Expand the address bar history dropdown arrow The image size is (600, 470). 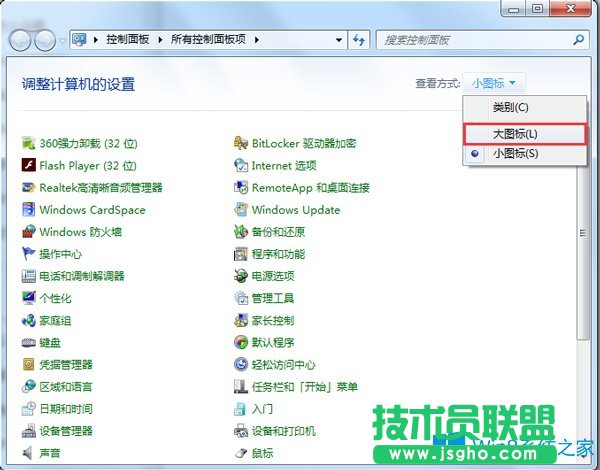pos(339,40)
